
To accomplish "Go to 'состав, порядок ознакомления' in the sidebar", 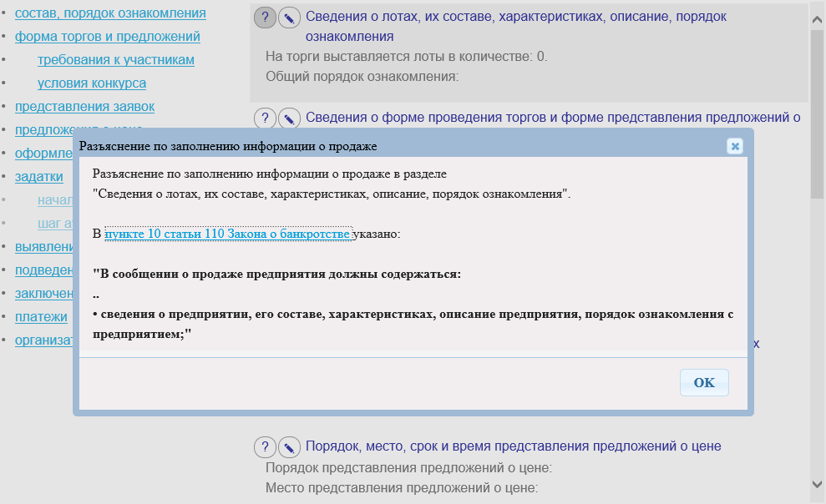I will pyautogui.click(x=110, y=13).
